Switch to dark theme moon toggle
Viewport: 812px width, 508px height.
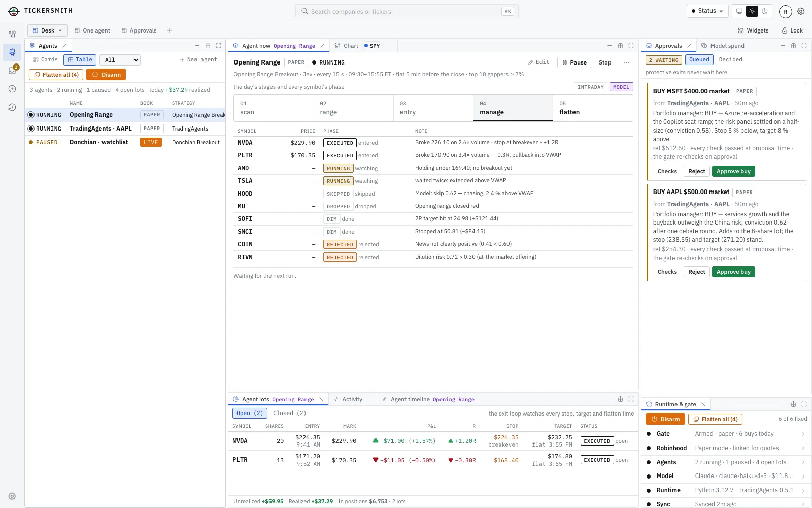coord(765,11)
